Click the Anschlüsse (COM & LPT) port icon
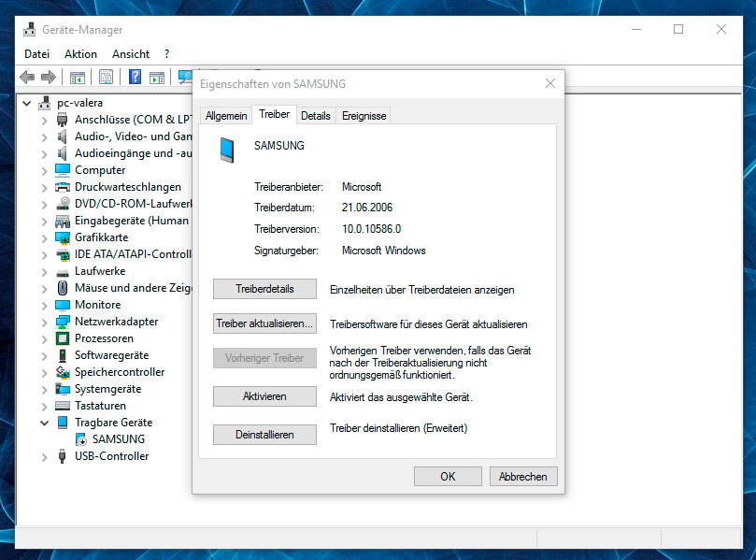The width and height of the screenshot is (756, 560). [x=63, y=120]
